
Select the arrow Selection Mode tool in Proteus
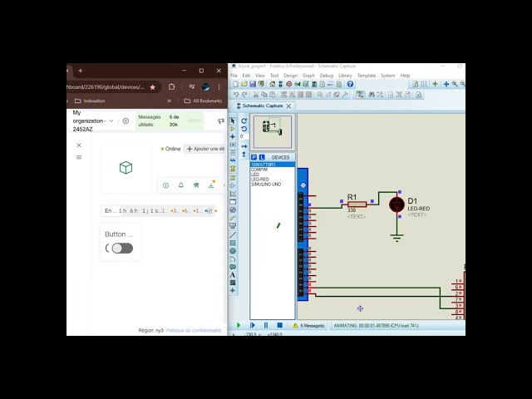pos(233,121)
